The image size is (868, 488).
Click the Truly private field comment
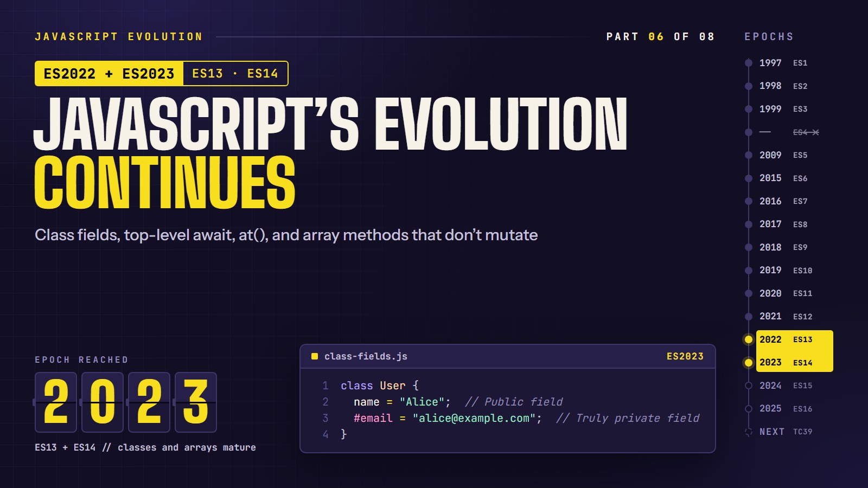(x=628, y=418)
